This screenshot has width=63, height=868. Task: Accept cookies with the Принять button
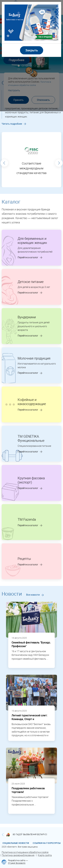click(x=18, y=100)
